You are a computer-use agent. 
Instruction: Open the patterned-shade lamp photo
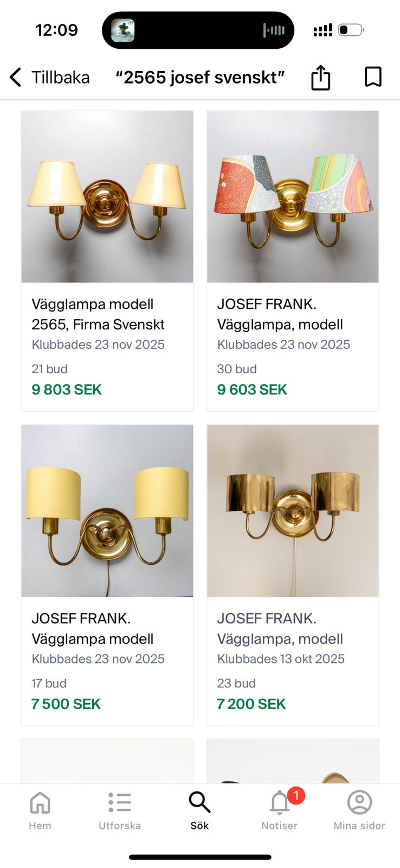(x=293, y=196)
